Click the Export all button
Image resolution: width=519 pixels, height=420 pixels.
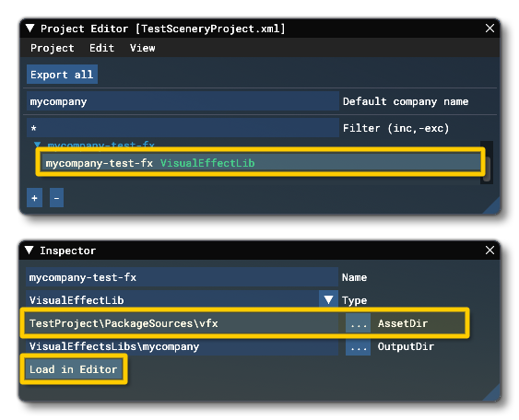(x=62, y=75)
